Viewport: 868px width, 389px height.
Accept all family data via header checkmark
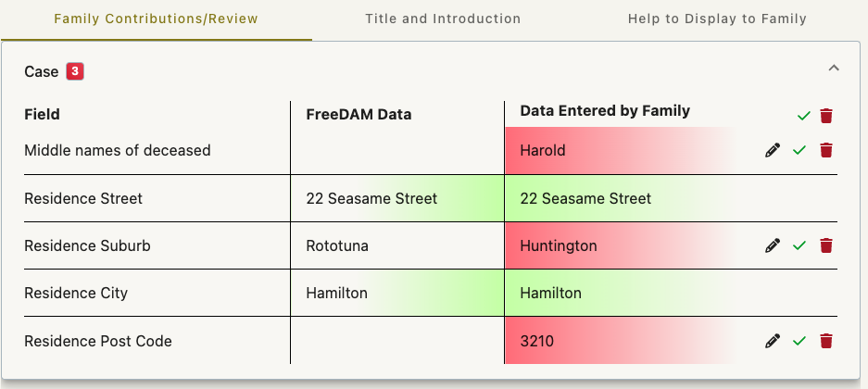coord(804,116)
